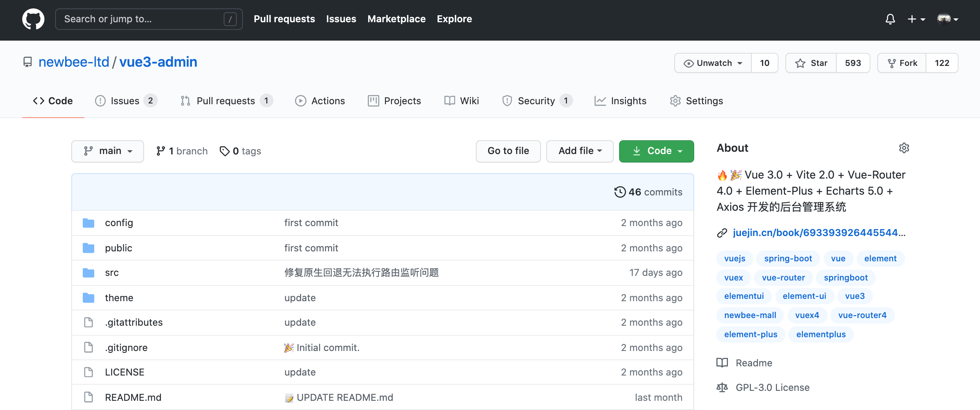Viewport: 980px width, 410px height.
Task: View the 122 forks count
Action: click(942, 63)
